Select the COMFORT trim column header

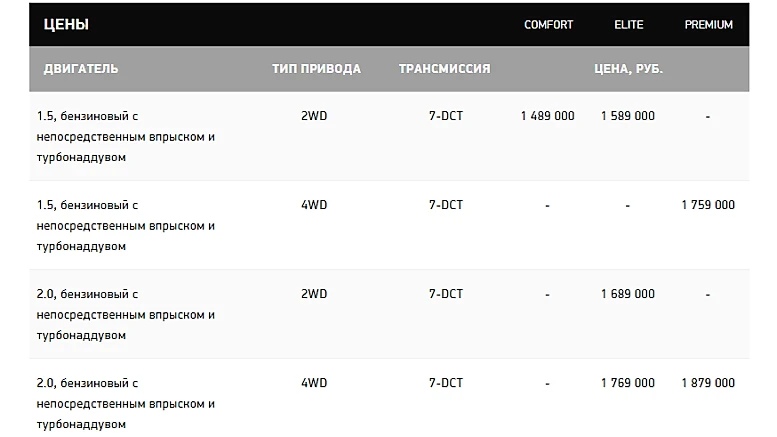[x=548, y=25]
